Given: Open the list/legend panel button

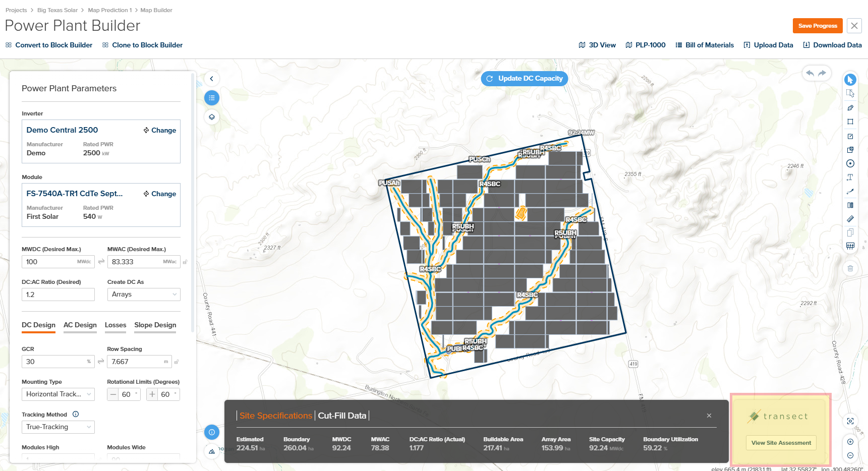Looking at the screenshot, I should [x=212, y=97].
